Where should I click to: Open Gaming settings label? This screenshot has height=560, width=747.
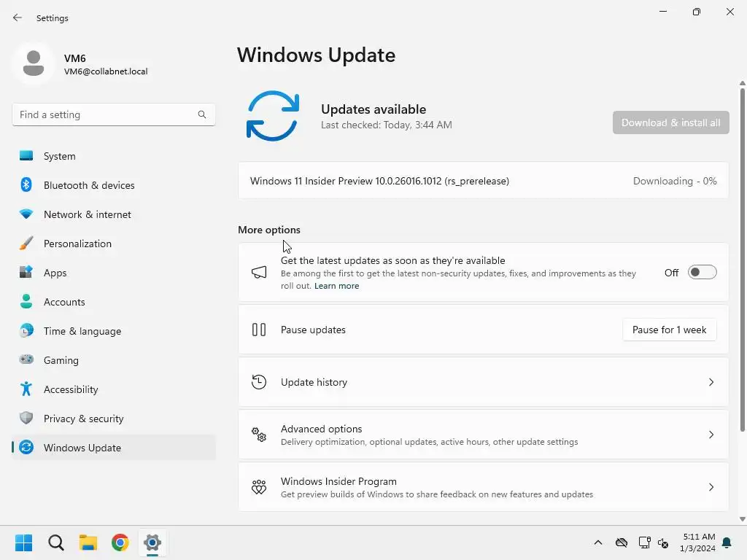pos(61,360)
